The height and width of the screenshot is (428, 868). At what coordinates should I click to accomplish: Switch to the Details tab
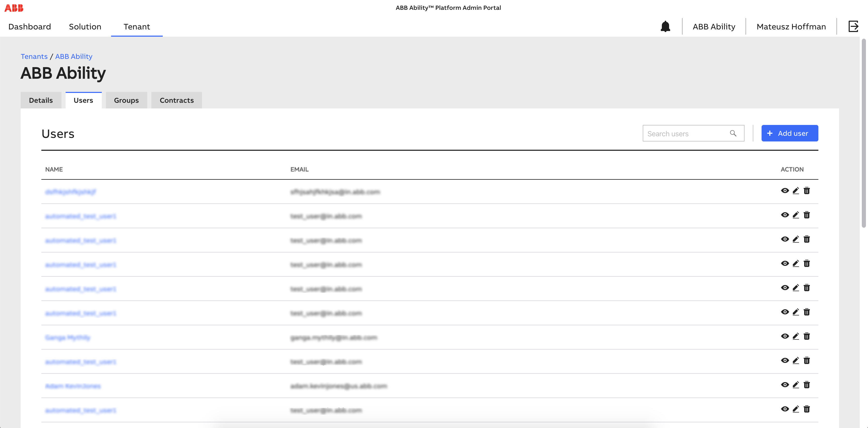(41, 100)
